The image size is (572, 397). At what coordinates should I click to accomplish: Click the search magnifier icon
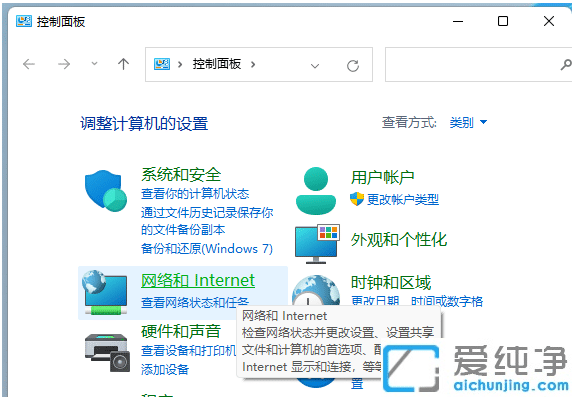566,65
